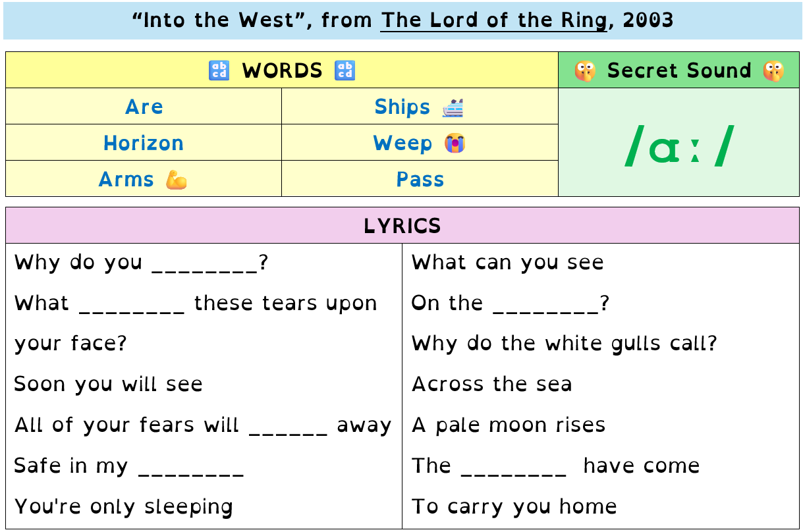The width and height of the screenshot is (803, 532).
Task: Click the underlined The Lord of the Ring title
Action: pos(493,20)
